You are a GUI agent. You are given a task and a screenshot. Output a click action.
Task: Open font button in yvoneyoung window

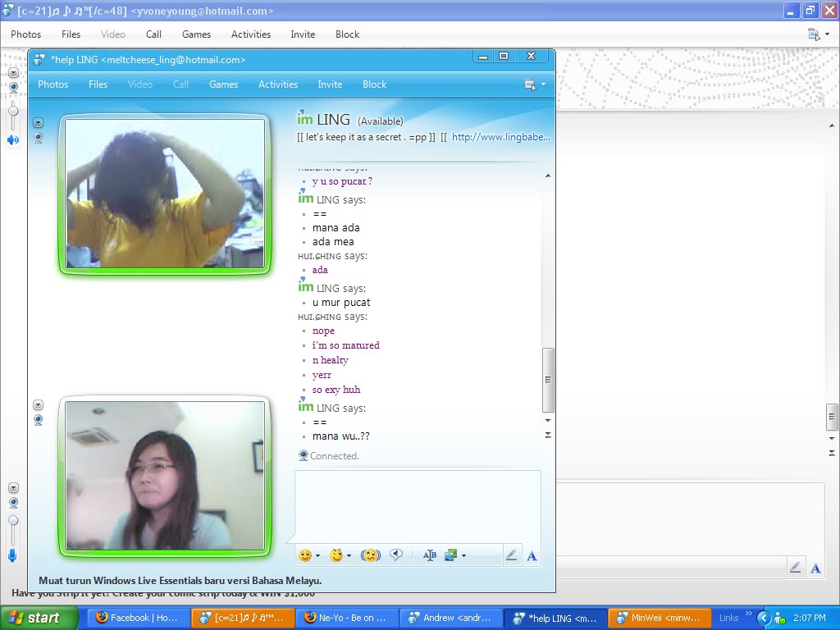pos(815,568)
